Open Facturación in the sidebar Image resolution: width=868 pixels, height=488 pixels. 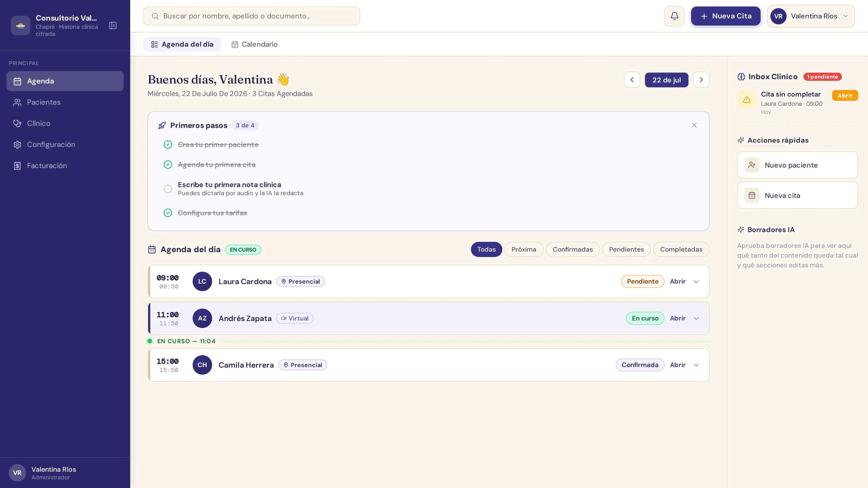point(65,166)
